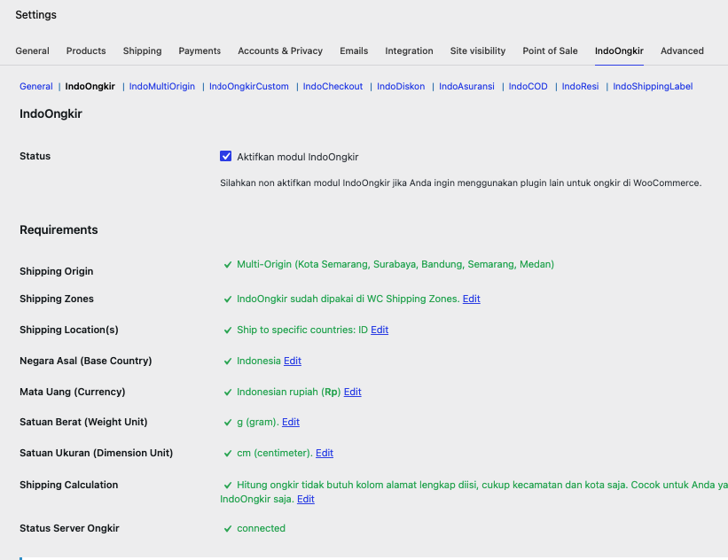Click the Satuan Berat green checkmark icon
The width and height of the screenshot is (728, 560).
pyautogui.click(x=228, y=423)
